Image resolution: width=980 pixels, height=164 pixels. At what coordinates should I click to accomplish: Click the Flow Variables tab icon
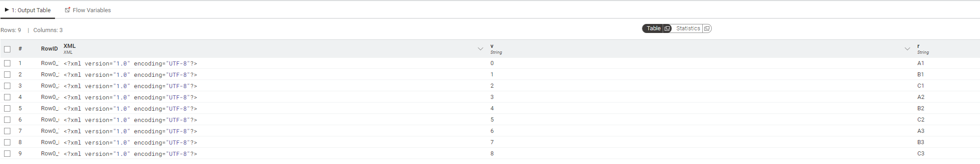tap(68, 10)
